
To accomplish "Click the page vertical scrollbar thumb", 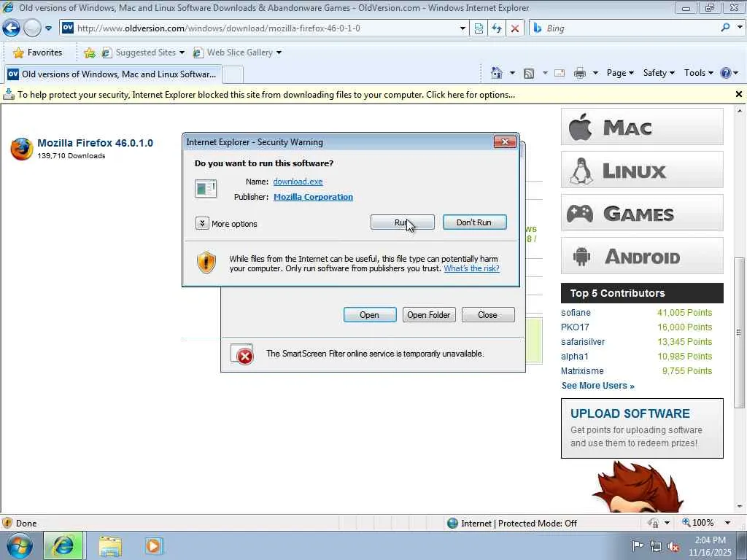I will (739, 332).
